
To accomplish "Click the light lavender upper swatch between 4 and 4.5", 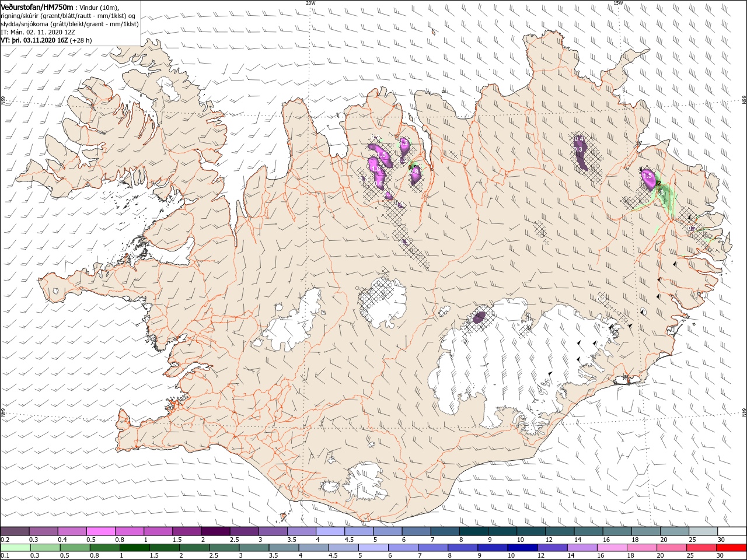I will tap(330, 531).
